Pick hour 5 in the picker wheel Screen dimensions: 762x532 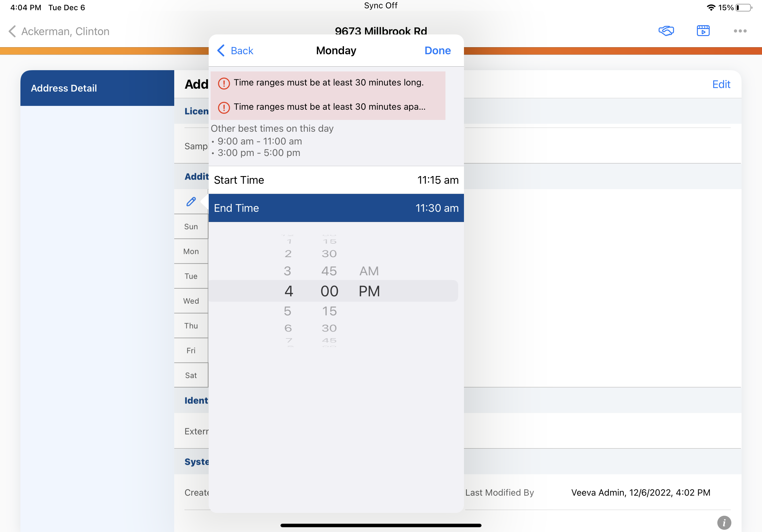click(x=288, y=311)
